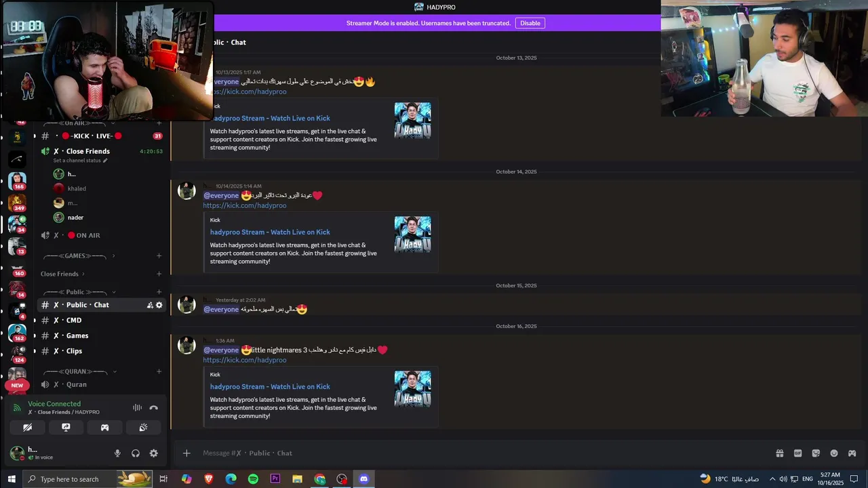This screenshot has width=868, height=488.
Task: Show hidden system tray icons
Action: [x=772, y=479]
